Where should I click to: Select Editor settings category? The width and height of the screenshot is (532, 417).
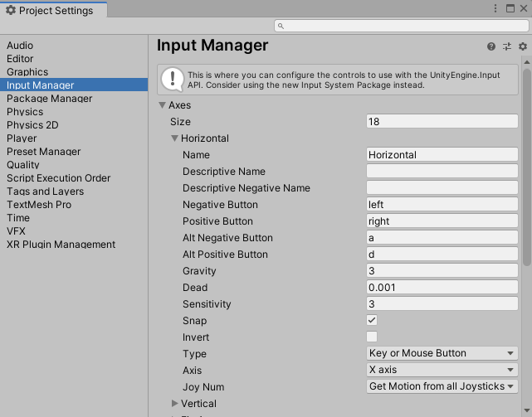click(x=74, y=59)
